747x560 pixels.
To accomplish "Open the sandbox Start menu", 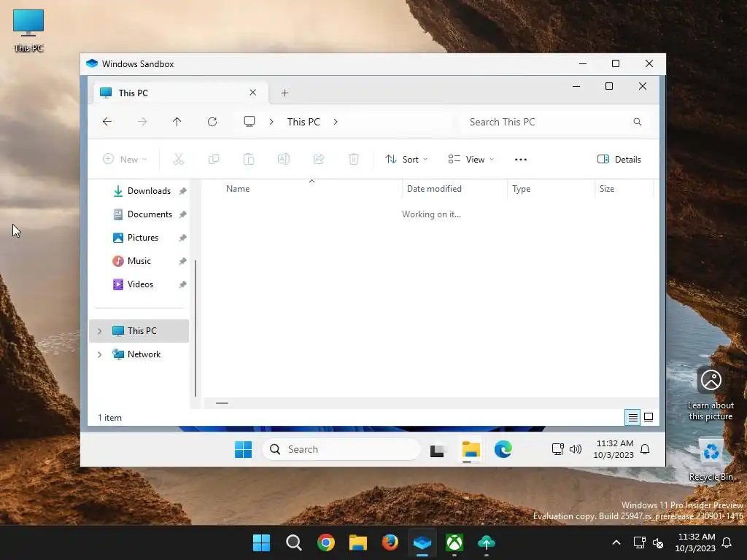I will (x=244, y=449).
